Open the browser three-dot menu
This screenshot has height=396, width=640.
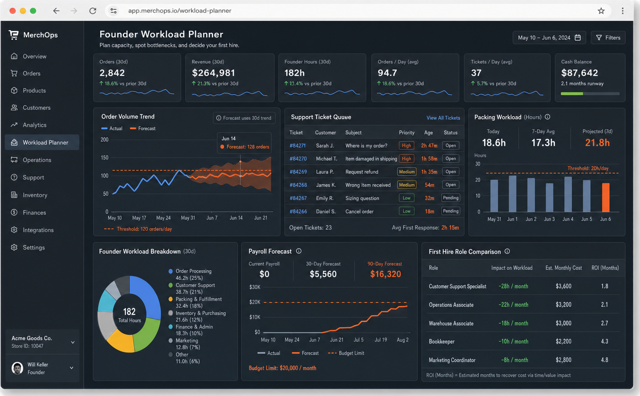point(622,11)
